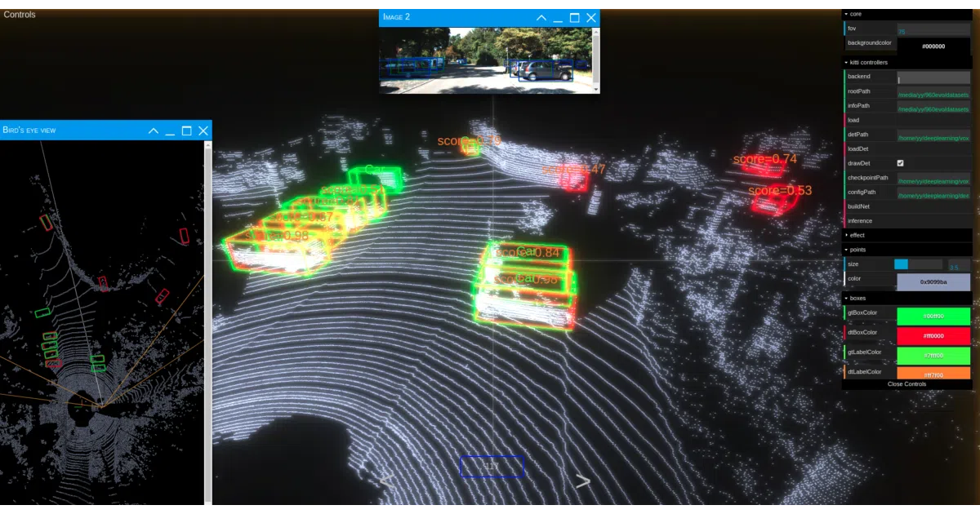Close the Bird's eye view window
980x514 pixels.
point(203,131)
